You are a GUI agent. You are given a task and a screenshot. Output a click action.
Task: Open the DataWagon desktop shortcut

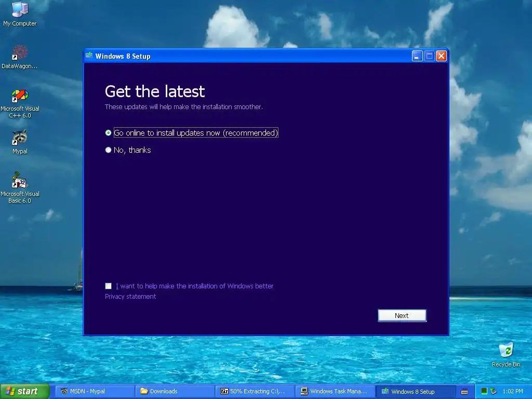tap(20, 56)
